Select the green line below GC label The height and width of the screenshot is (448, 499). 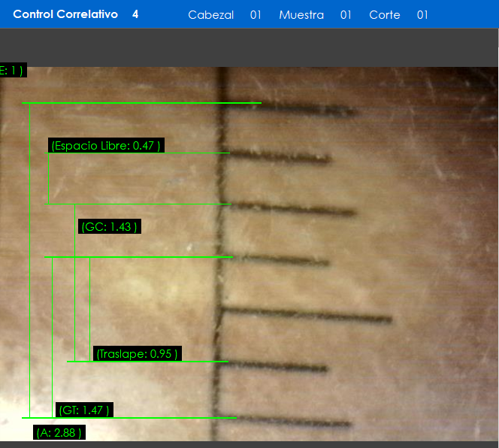click(139, 257)
